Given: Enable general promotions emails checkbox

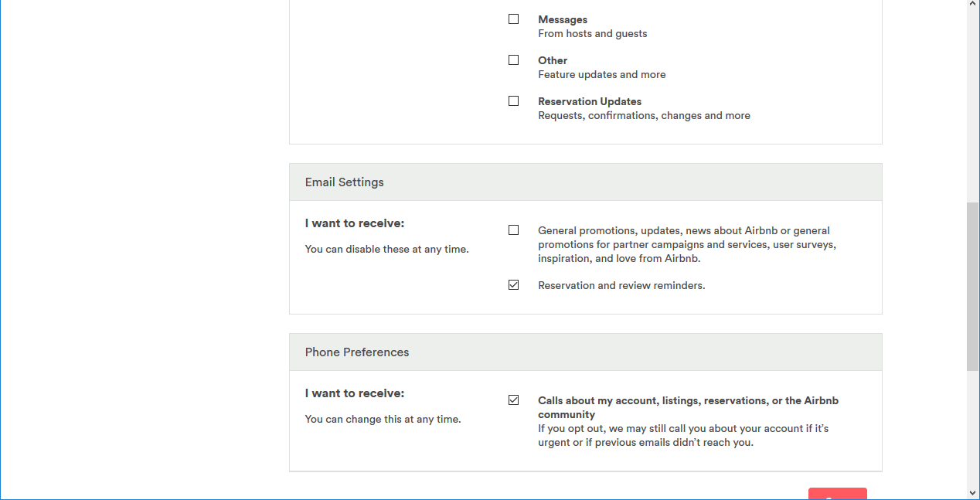Looking at the screenshot, I should (x=513, y=230).
